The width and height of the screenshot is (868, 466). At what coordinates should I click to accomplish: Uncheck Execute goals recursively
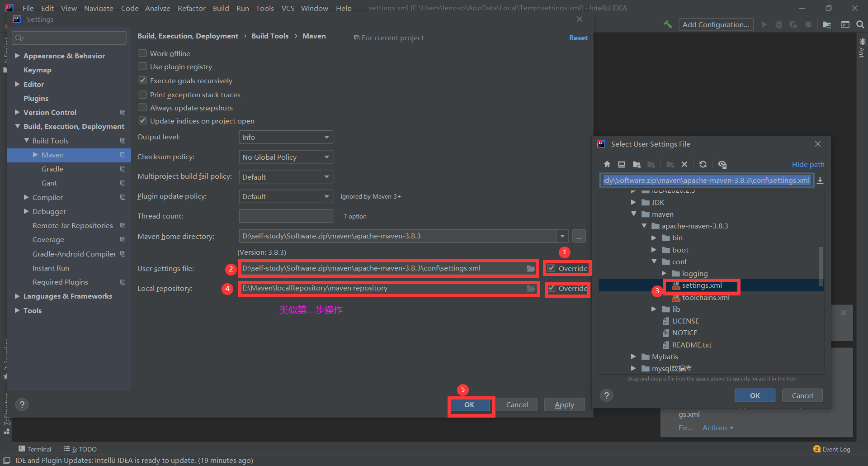click(142, 81)
